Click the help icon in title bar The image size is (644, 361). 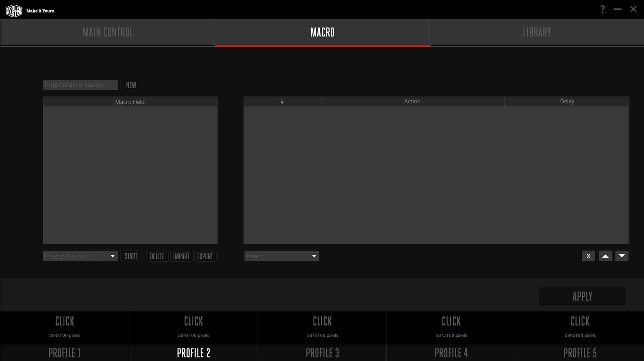[x=602, y=8]
